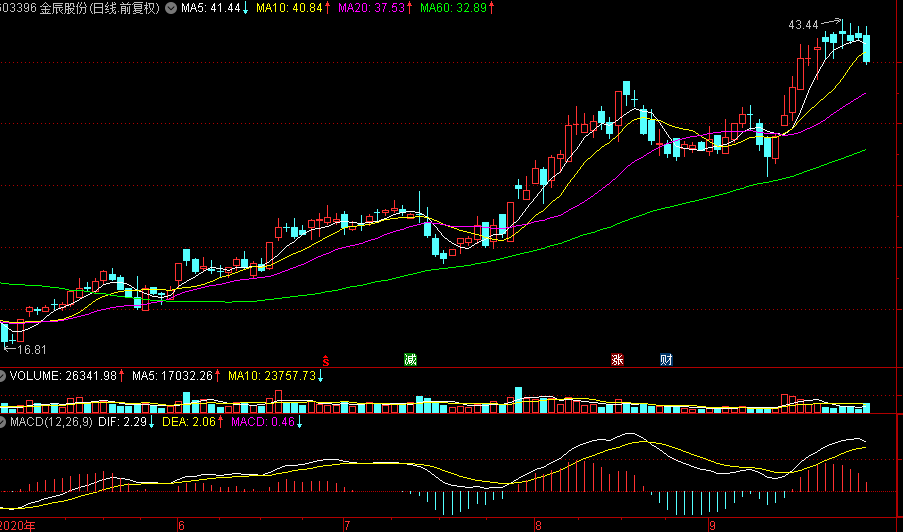Select the MA60: 32.89 label
Viewport: 903px width, 532px height.
point(454,8)
